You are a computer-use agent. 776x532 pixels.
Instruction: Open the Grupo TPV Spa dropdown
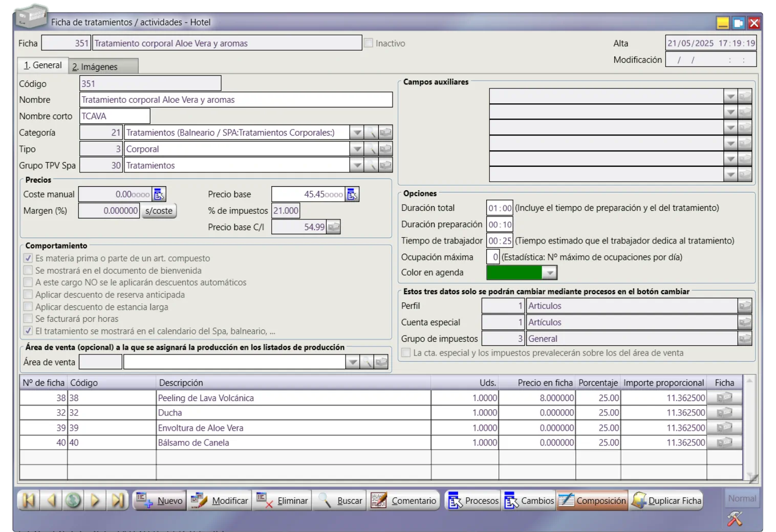coord(357,166)
